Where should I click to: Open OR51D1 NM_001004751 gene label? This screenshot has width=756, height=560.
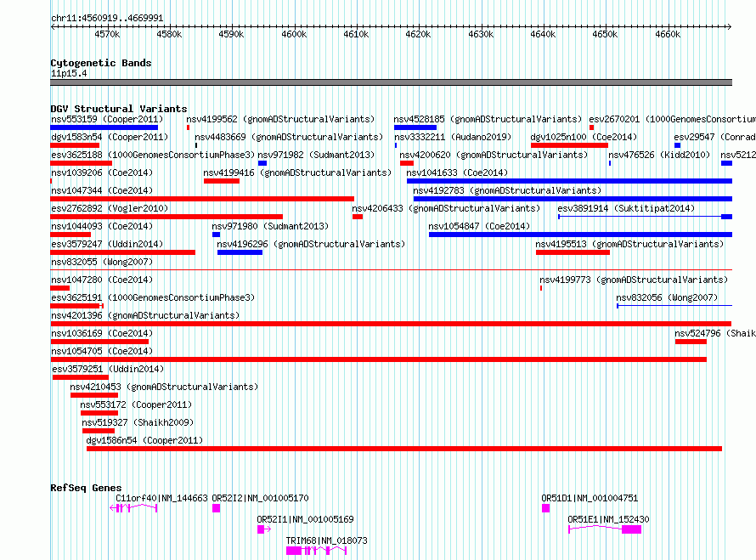pos(590,498)
